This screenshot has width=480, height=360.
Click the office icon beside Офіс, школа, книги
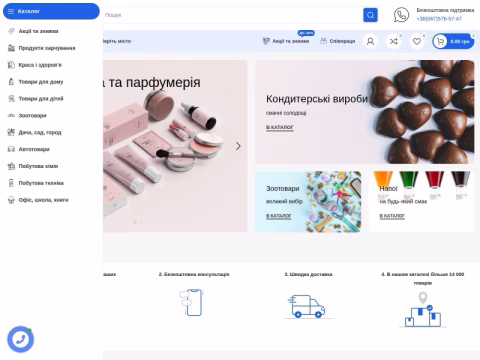(x=11, y=200)
